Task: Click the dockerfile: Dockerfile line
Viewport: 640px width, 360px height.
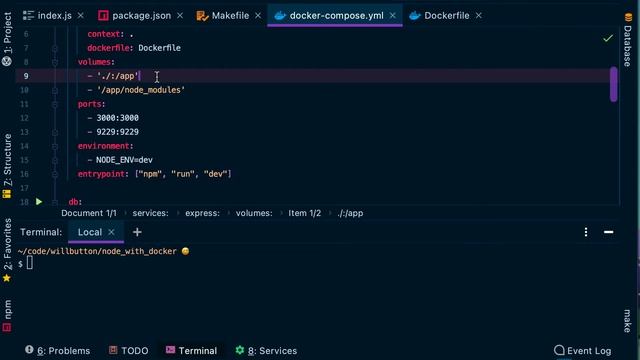Action: pyautogui.click(x=134, y=48)
